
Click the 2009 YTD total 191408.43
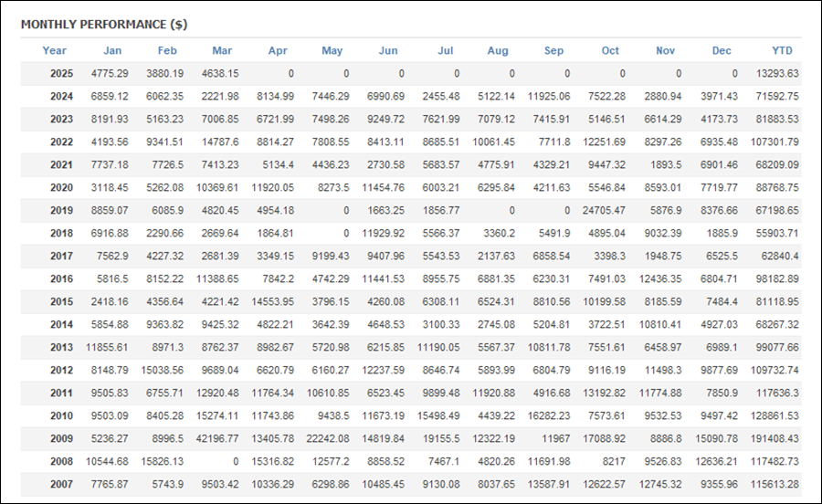[x=775, y=438]
